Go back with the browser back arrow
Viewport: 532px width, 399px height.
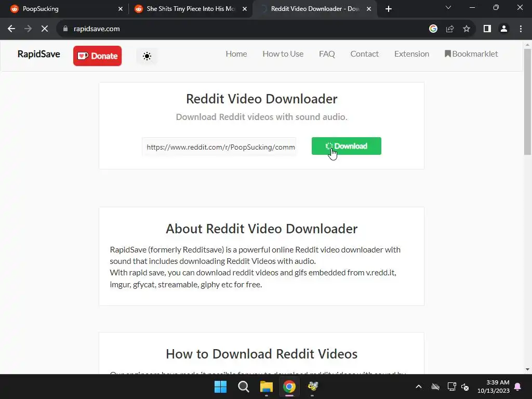click(11, 29)
